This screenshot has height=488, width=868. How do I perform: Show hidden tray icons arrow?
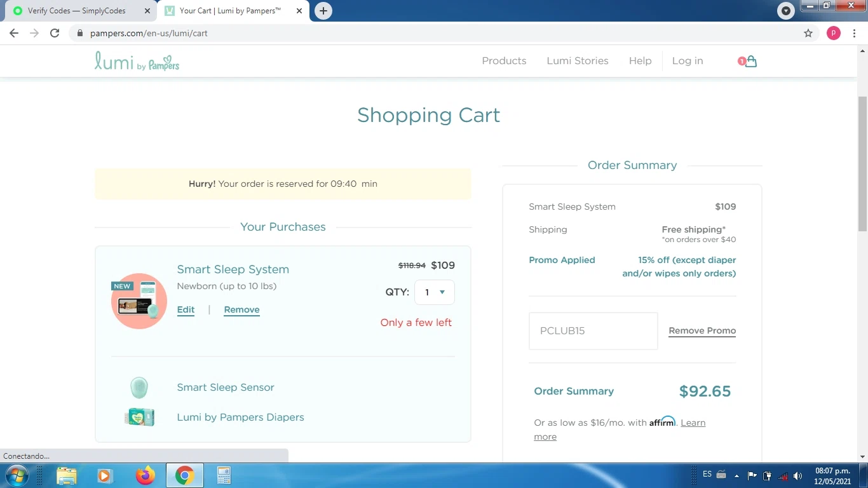tap(736, 475)
